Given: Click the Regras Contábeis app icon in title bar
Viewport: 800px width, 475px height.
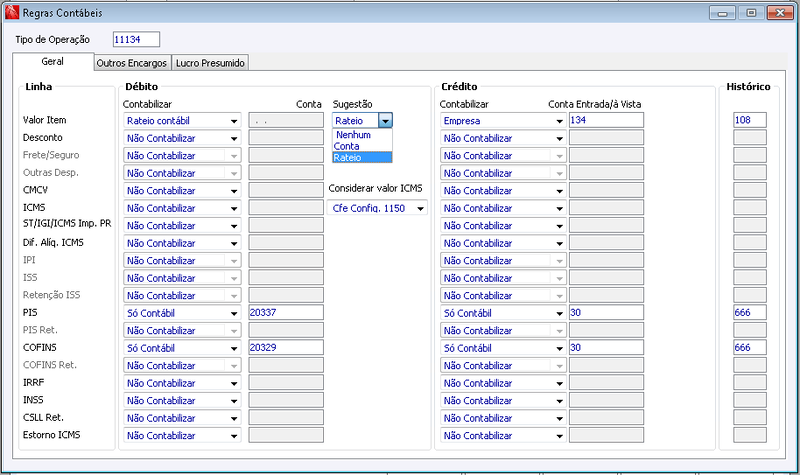Looking at the screenshot, I should click(12, 12).
